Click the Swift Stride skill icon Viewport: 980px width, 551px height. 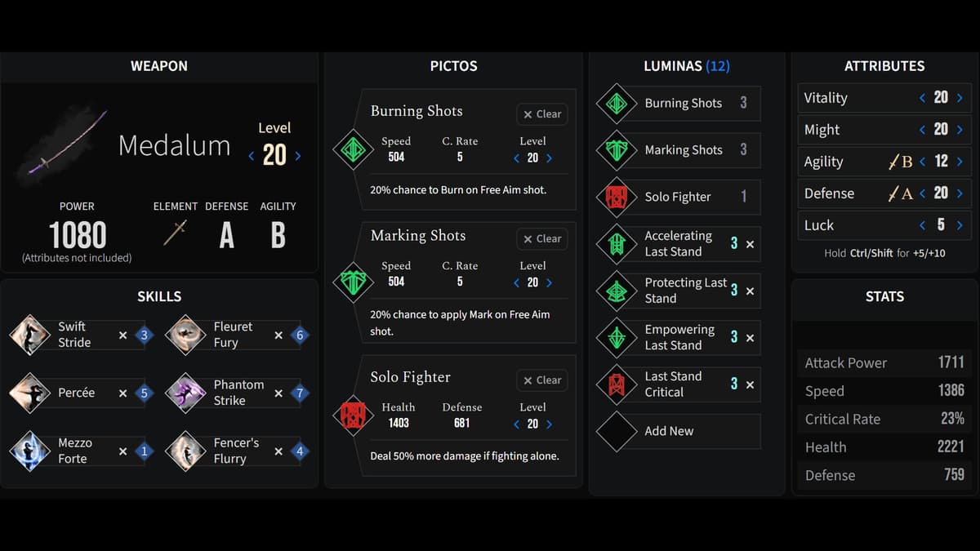pos(29,335)
